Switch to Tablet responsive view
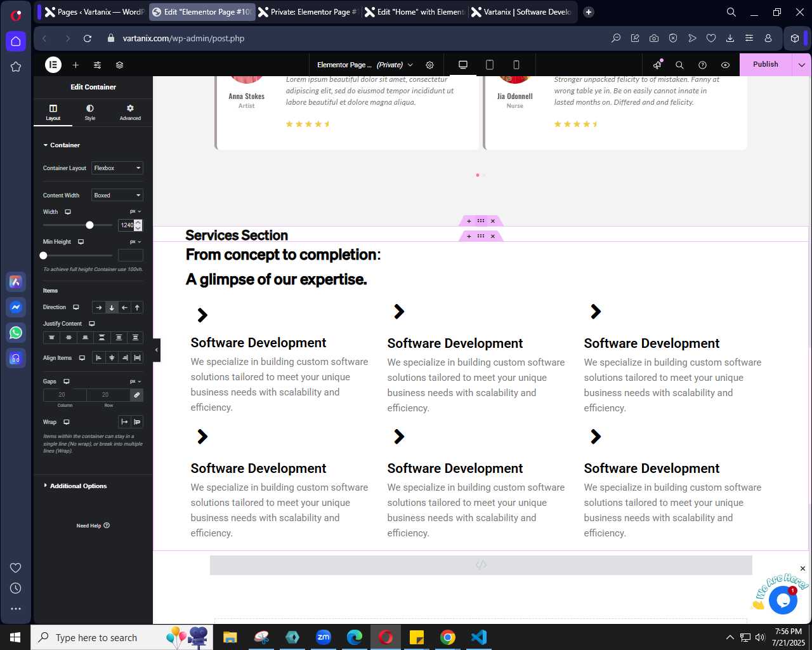 490,65
